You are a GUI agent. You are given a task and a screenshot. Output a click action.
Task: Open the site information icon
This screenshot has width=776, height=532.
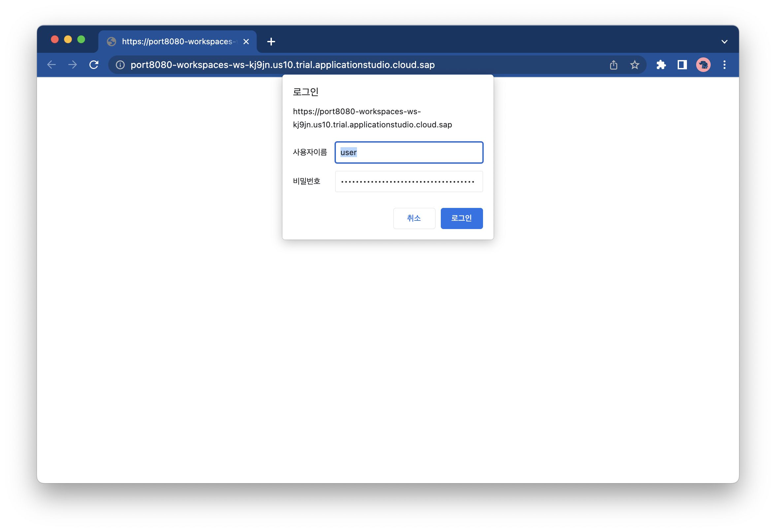click(x=120, y=65)
